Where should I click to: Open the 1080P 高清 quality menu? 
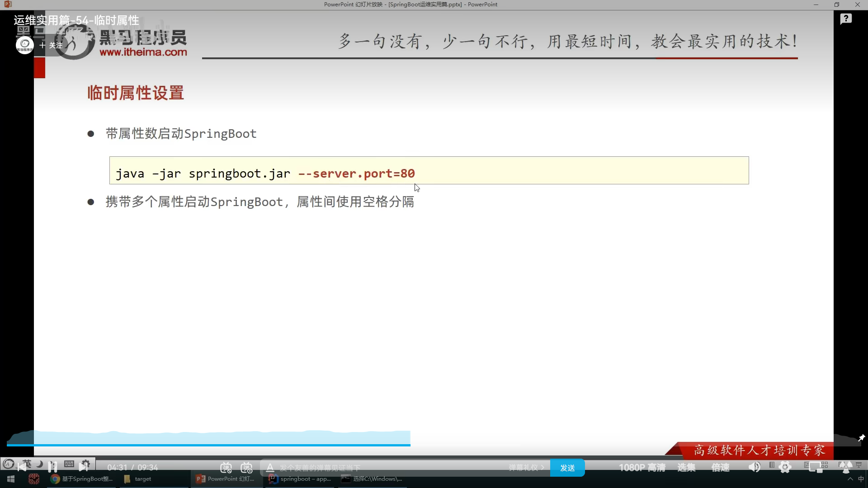coord(642,468)
